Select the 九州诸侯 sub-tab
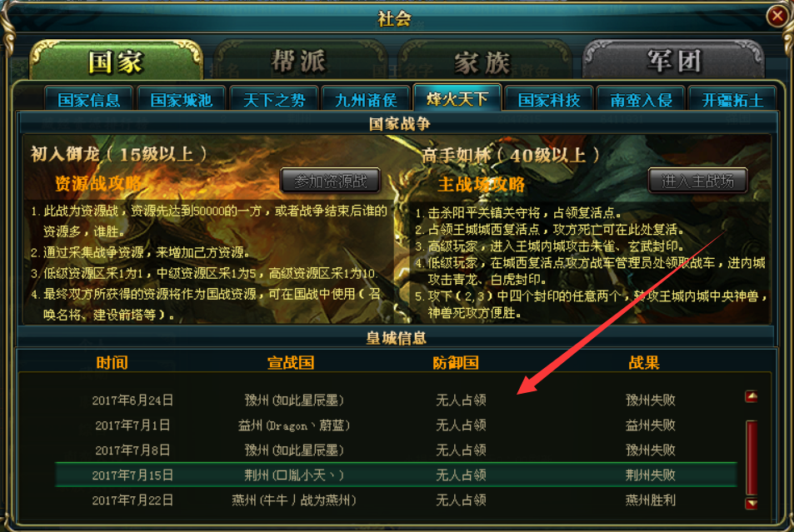The height and width of the screenshot is (532, 794). [x=366, y=99]
